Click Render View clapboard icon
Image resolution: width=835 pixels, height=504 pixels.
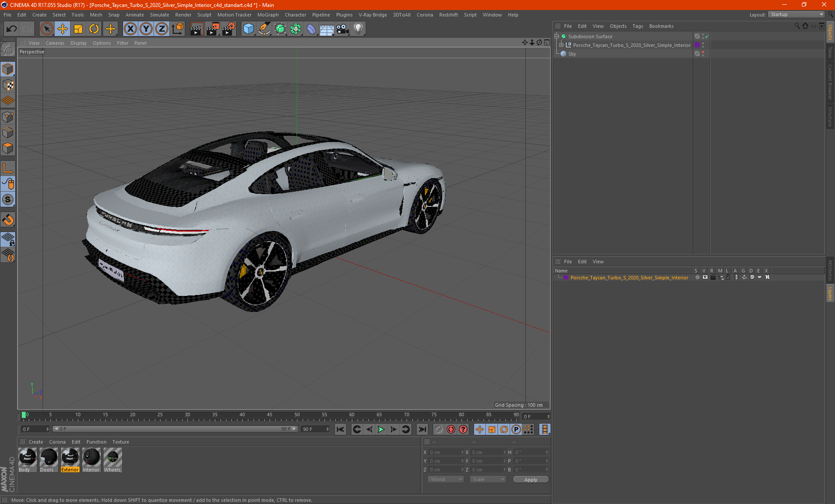click(x=197, y=29)
